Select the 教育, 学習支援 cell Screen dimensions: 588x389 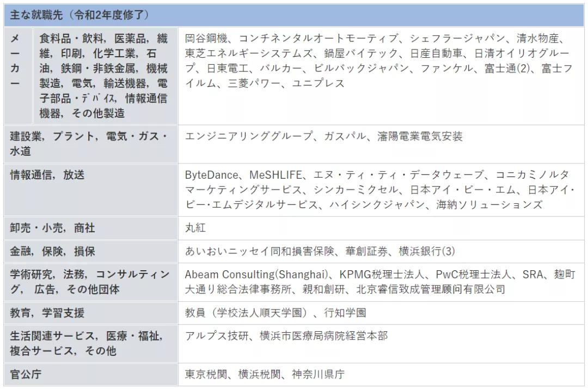pos(91,313)
